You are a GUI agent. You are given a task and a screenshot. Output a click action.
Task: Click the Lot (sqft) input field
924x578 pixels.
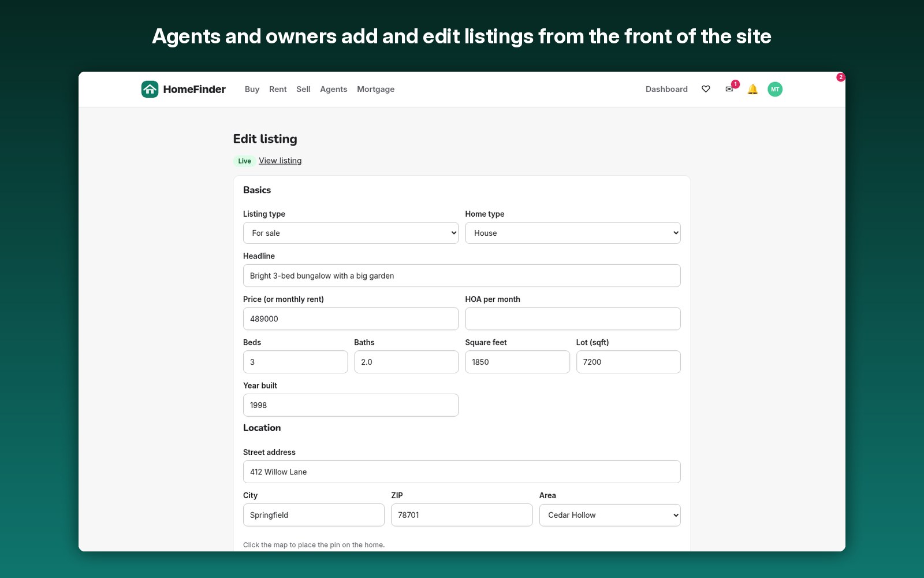pos(628,362)
